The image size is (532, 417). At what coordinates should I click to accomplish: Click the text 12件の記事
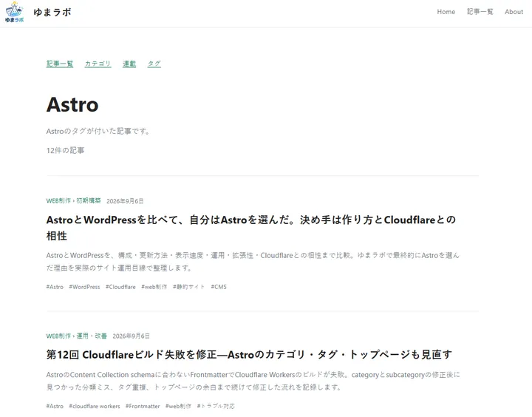(65, 150)
